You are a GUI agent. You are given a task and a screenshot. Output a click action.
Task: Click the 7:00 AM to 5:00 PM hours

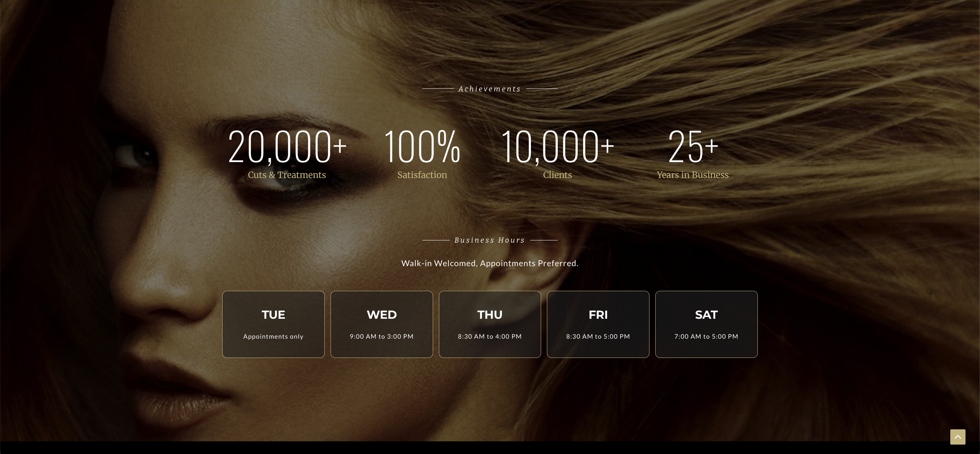click(706, 337)
